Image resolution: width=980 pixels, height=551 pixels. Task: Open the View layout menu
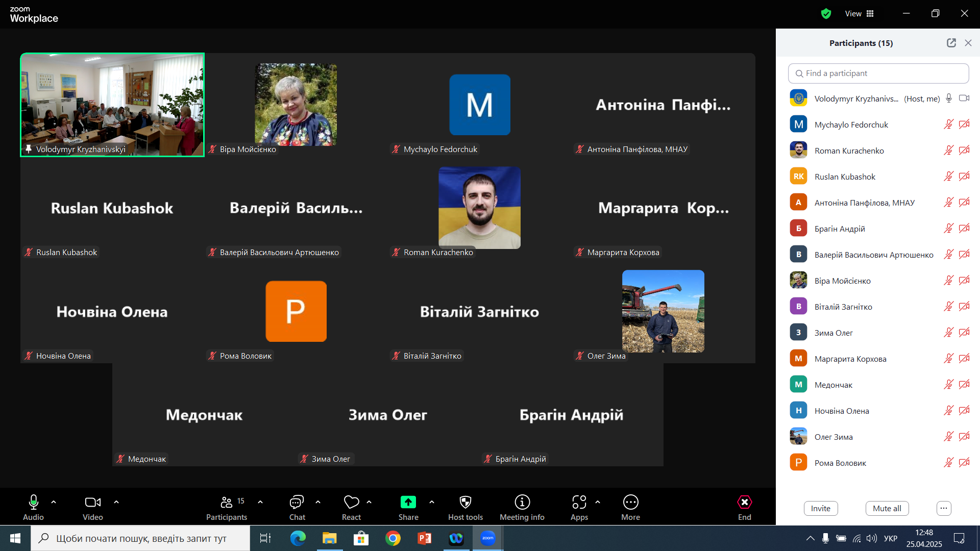[860, 14]
